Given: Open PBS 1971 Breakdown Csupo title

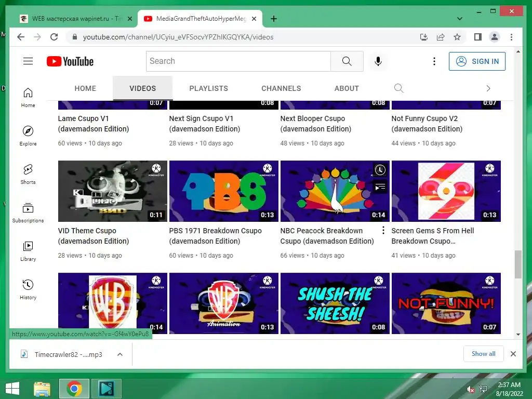Looking at the screenshot, I should [216, 236].
